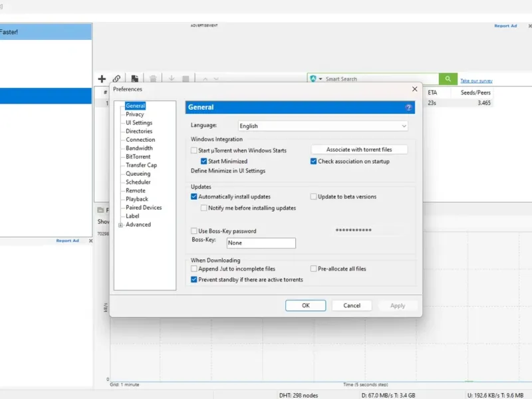The image size is (532, 399).
Task: Click the Move Up Queue arrow icon
Action: [205, 79]
